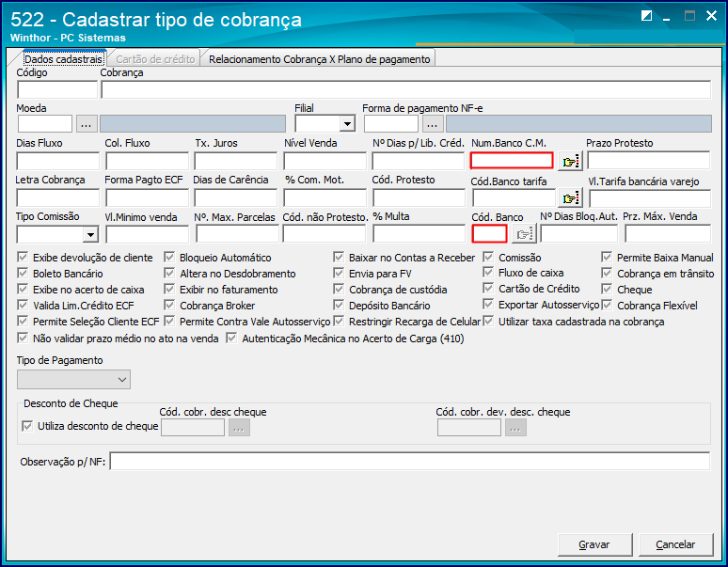The image size is (728, 567).
Task: Click the Nº. Max. Parcelas field
Action: 237,234
